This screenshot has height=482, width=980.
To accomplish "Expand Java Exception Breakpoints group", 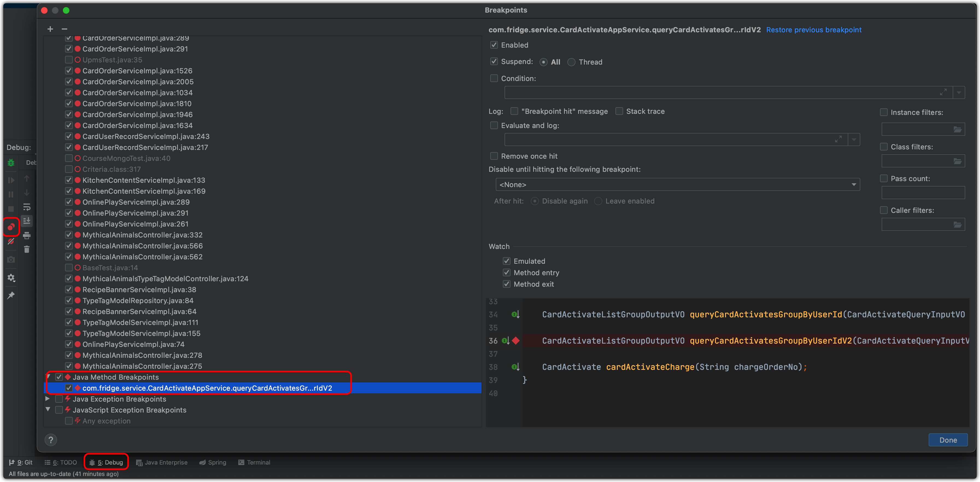I will click(48, 399).
